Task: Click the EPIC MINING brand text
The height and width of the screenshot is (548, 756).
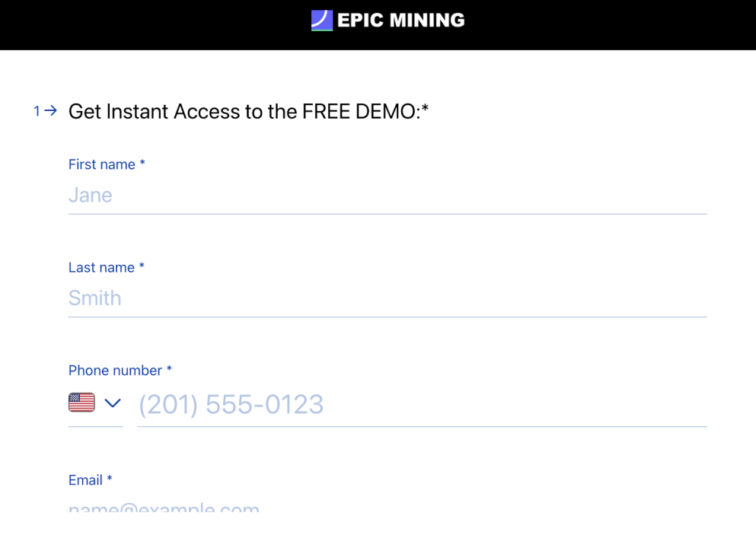Action: pyautogui.click(x=400, y=21)
